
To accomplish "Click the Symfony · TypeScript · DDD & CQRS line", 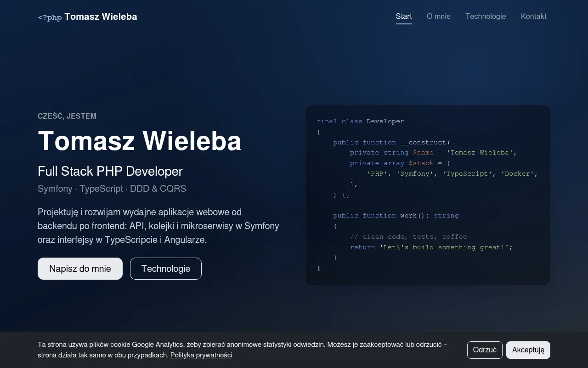I will 112,189.
